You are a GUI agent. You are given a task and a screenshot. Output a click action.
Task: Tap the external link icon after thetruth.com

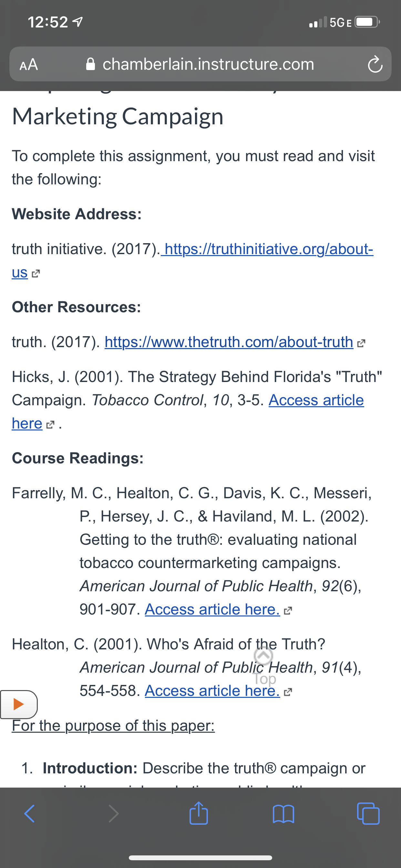361,343
